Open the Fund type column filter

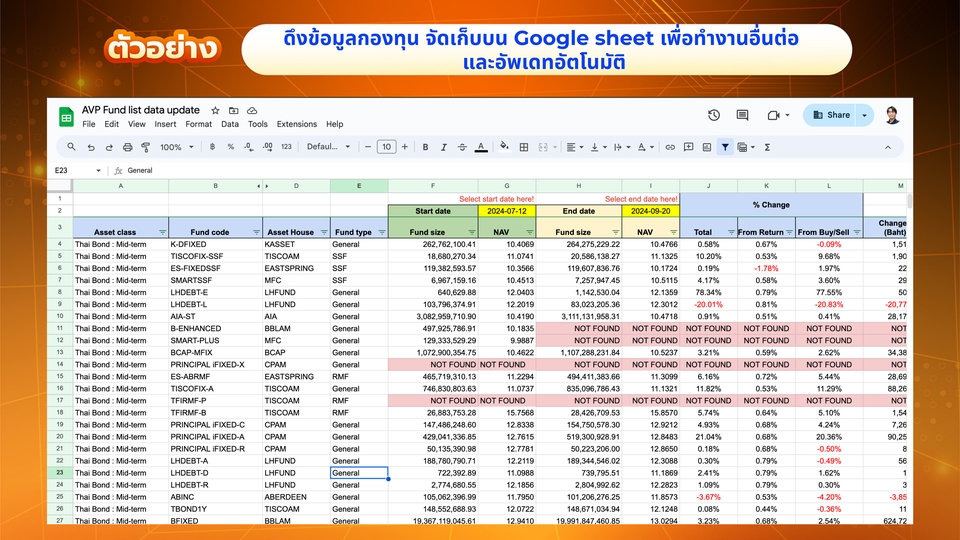point(382,232)
